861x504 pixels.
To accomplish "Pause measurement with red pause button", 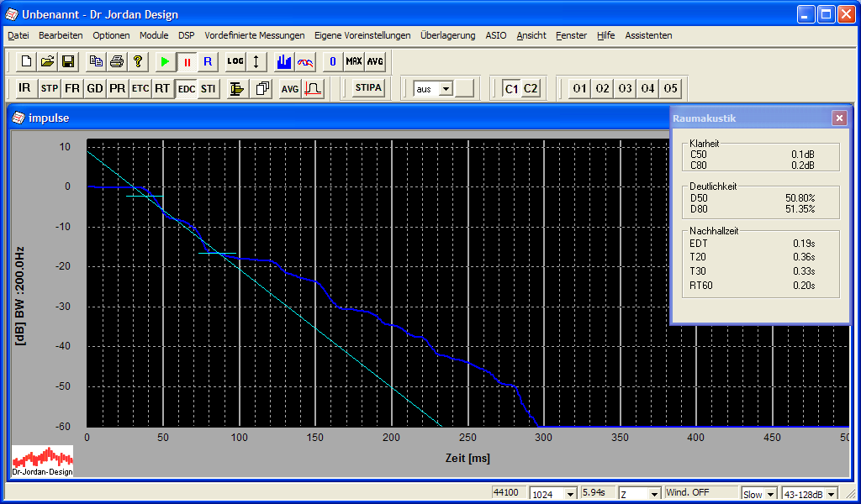I will pyautogui.click(x=187, y=61).
